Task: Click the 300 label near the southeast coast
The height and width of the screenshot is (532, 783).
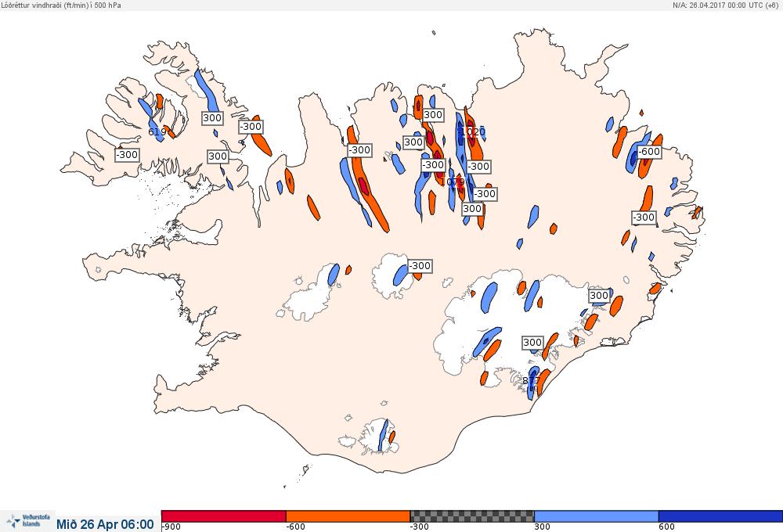Action: [532, 343]
